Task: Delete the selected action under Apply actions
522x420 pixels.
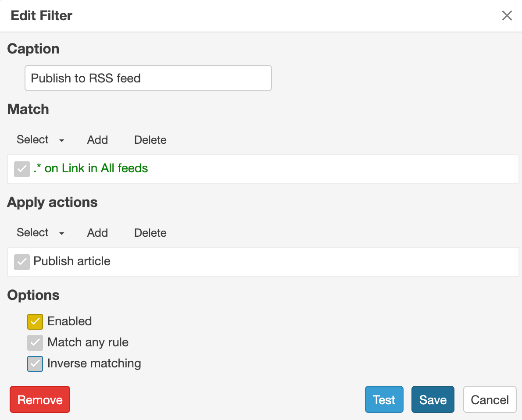Action: coord(150,233)
